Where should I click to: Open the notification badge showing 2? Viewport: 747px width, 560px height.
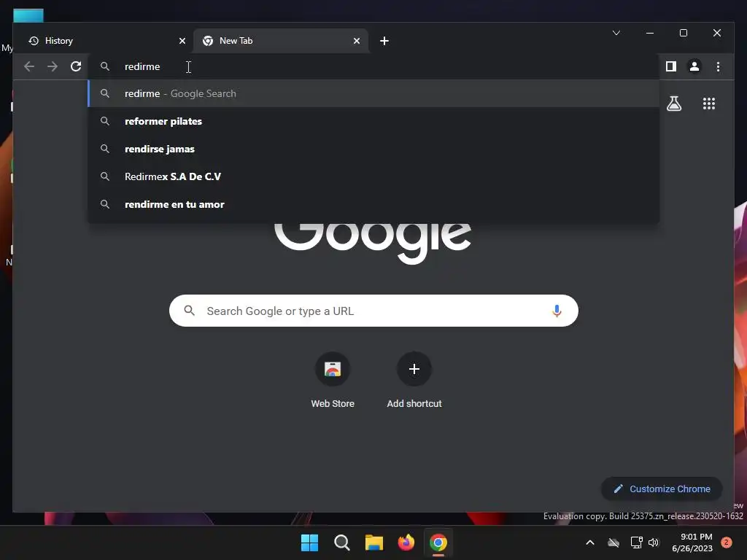(726, 542)
